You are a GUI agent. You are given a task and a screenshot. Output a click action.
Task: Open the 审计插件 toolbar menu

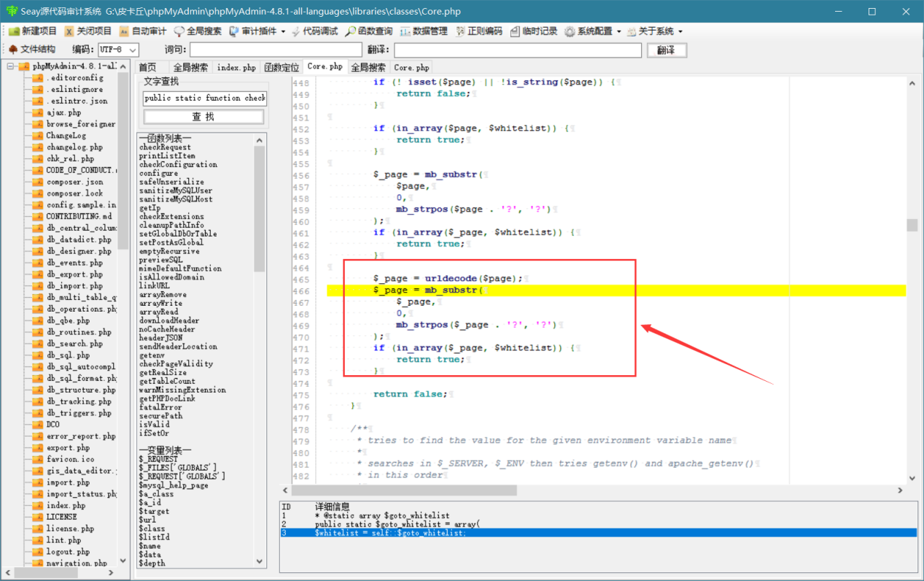click(x=257, y=31)
